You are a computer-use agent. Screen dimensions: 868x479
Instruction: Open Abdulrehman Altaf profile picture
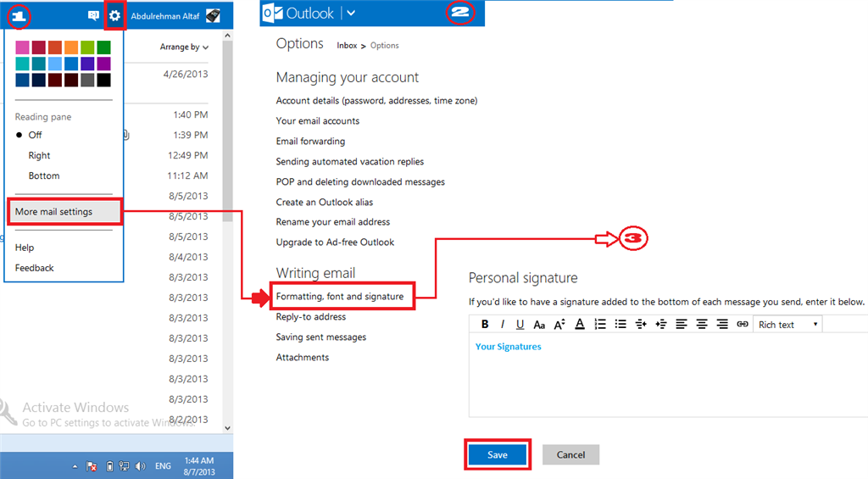pos(213,15)
